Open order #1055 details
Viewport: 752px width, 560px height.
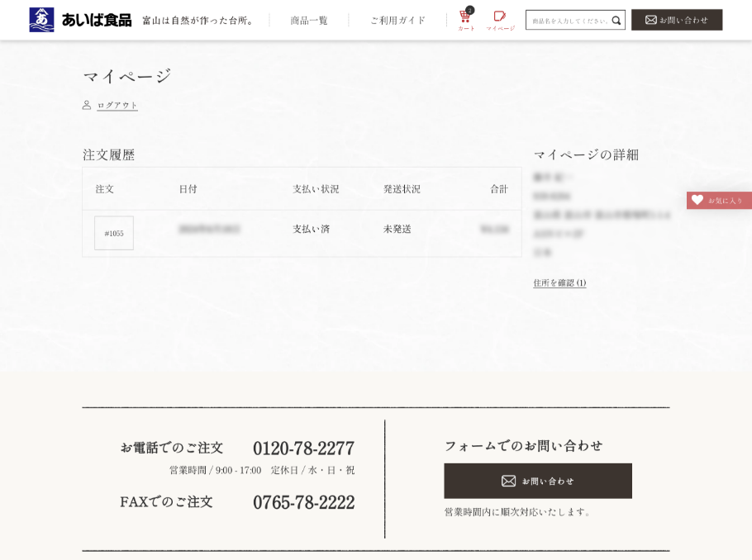tap(114, 233)
